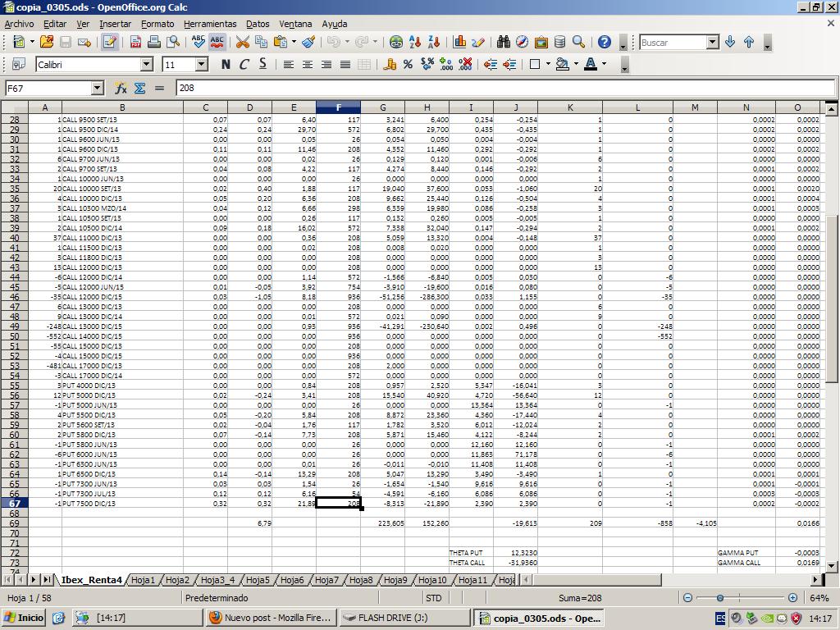Click the Sort Ascending icon

pyautogui.click(x=416, y=42)
